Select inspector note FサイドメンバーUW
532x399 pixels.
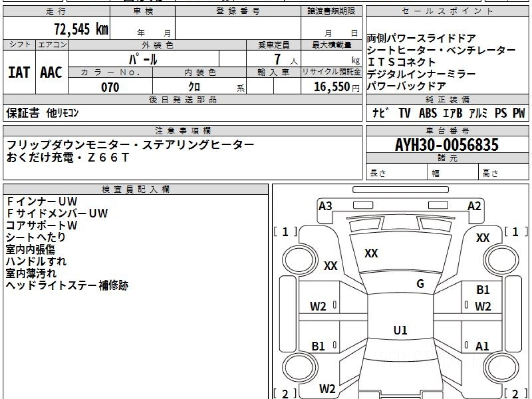click(57, 213)
